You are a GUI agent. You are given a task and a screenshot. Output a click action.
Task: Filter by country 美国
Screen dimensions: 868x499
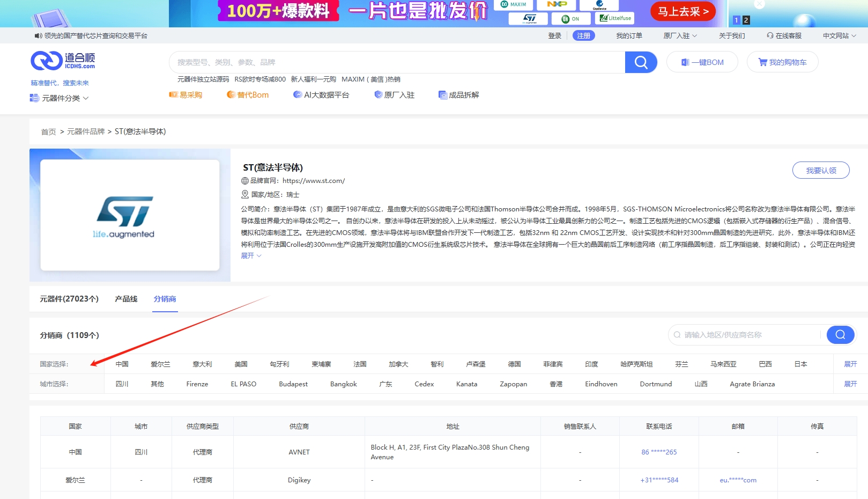pos(241,364)
